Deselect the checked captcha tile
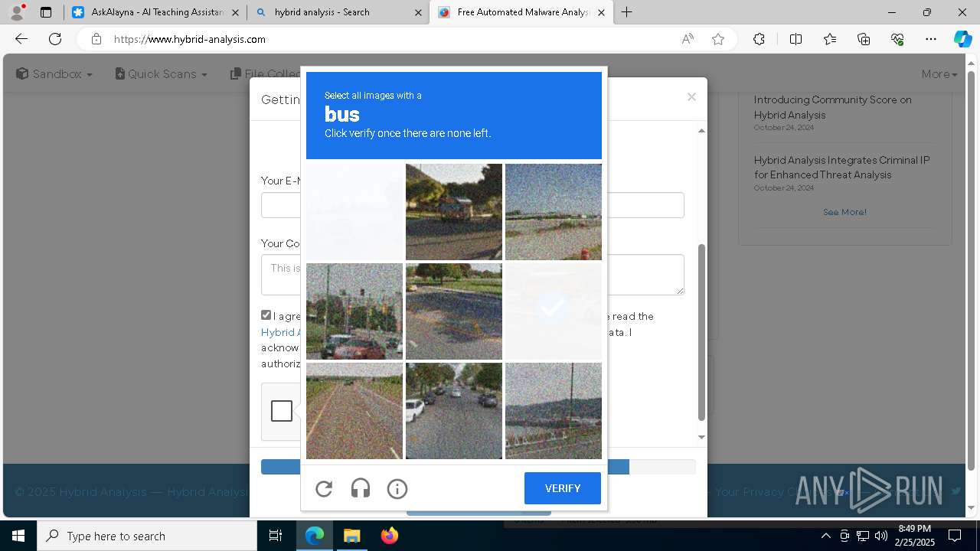Screen dimensions: 980x551 coord(554,311)
